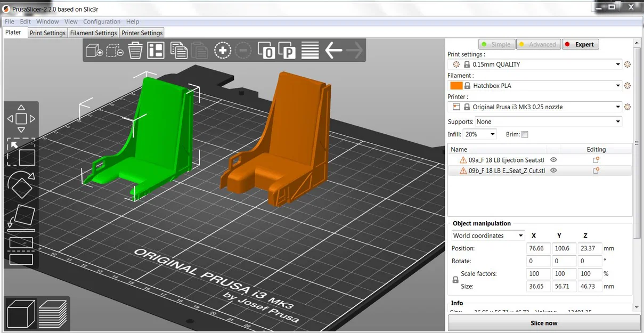
Task: Click the Split to parts icon
Action: point(287,51)
